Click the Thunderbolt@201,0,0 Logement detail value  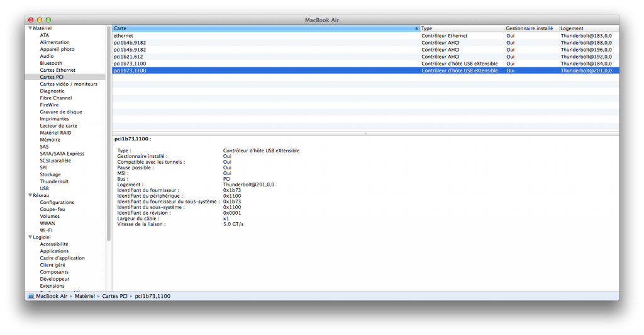point(248,185)
